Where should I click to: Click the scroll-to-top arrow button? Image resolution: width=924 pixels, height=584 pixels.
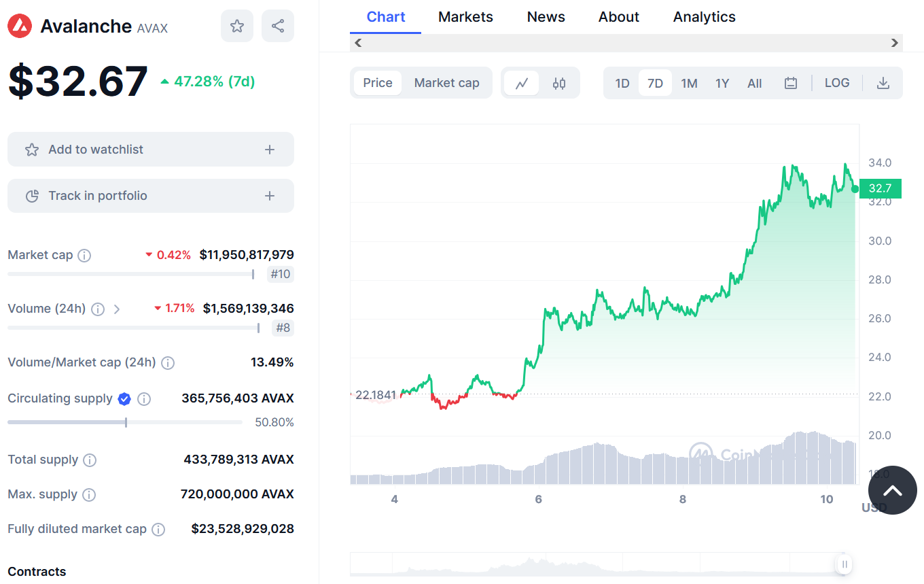893,490
